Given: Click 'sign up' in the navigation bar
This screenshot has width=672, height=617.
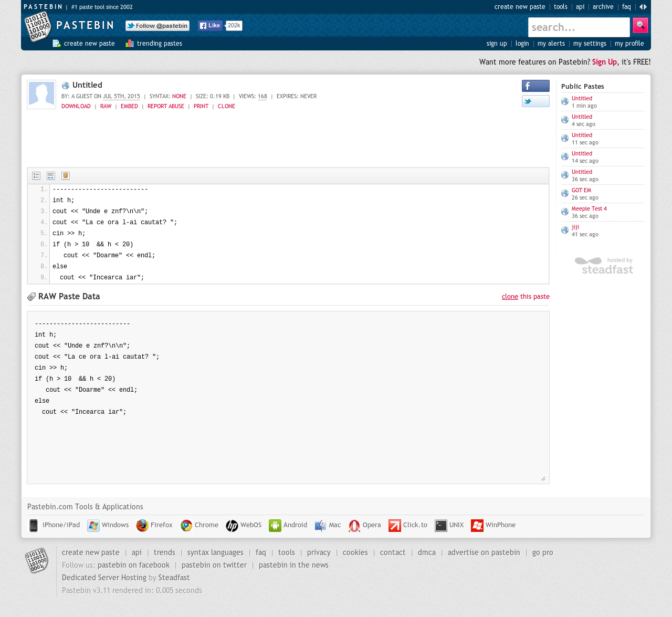Looking at the screenshot, I should coord(497,44).
